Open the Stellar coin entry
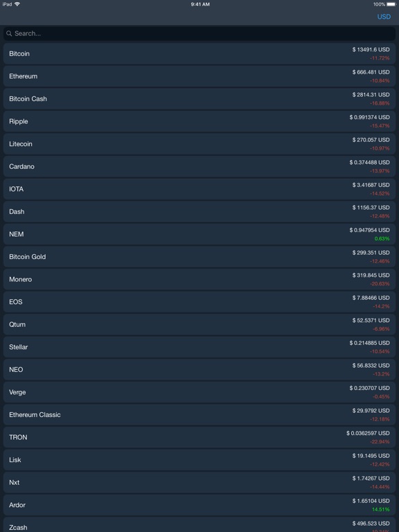 tap(199, 347)
